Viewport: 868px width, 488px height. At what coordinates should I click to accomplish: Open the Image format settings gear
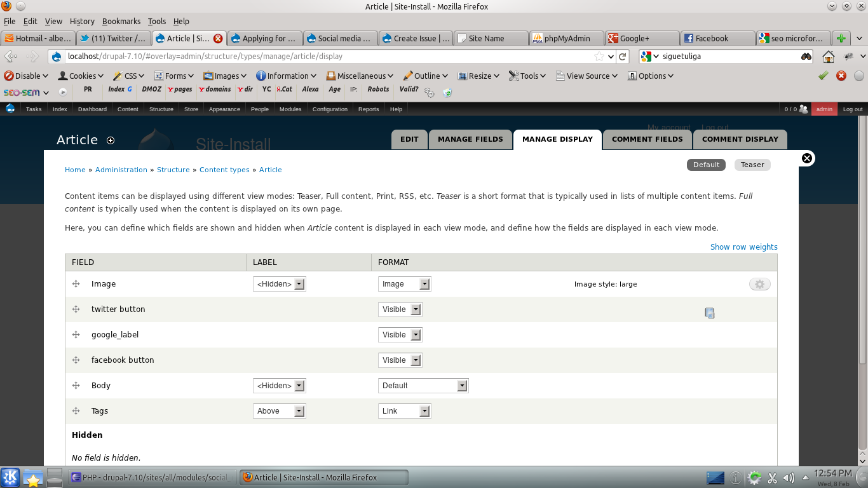(x=760, y=284)
